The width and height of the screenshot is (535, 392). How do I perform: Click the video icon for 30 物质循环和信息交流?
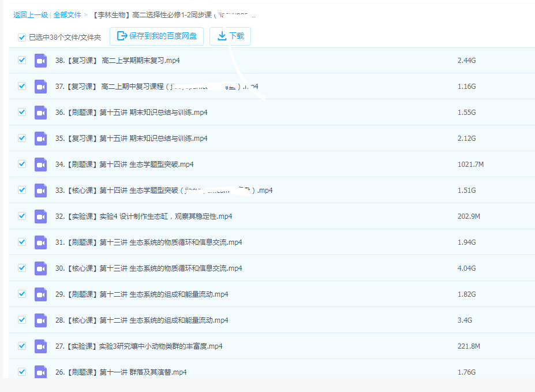pyautogui.click(x=40, y=268)
